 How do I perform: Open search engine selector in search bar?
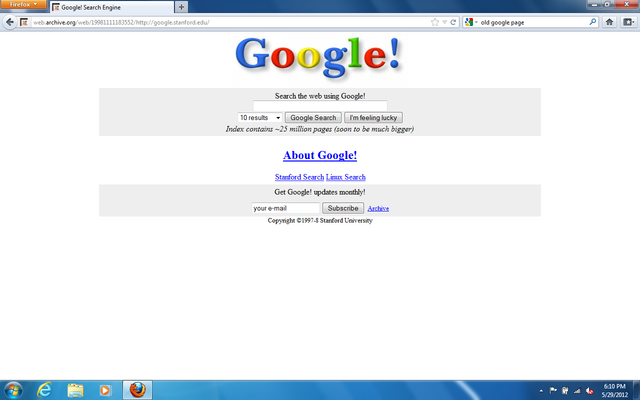pos(471,22)
